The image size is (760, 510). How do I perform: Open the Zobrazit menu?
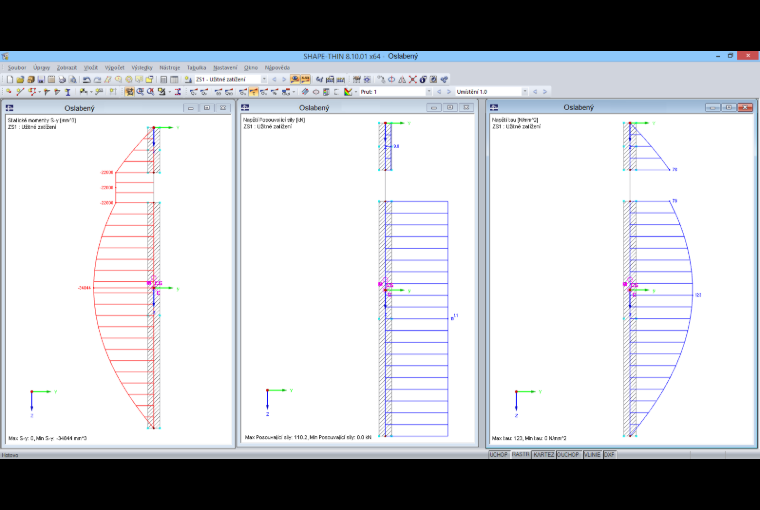[x=67, y=67]
